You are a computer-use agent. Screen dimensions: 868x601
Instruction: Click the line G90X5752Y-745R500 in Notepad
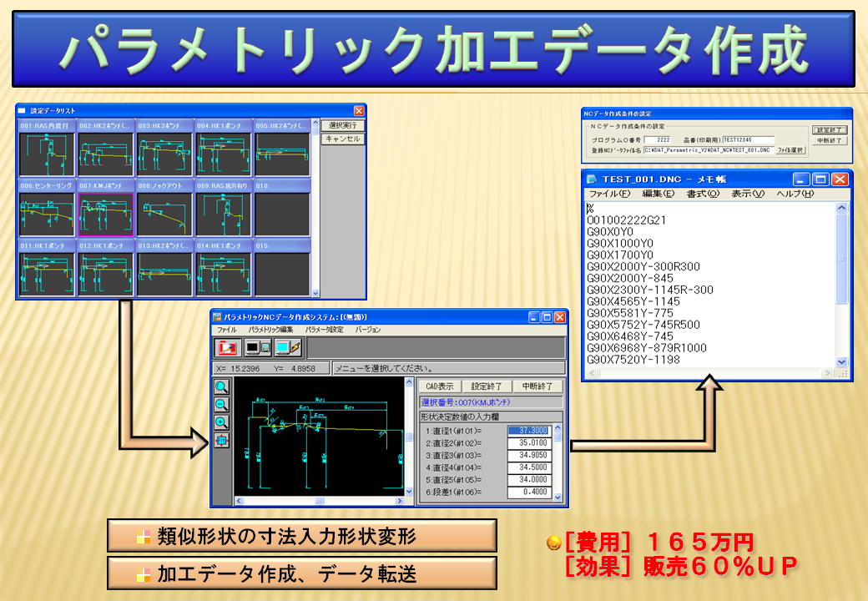[643, 325]
